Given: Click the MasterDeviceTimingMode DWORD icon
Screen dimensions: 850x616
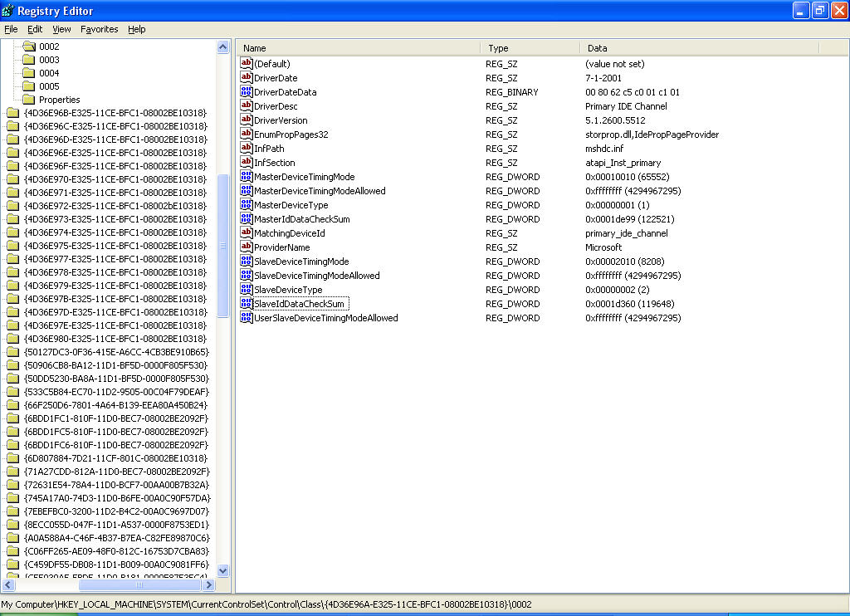Looking at the screenshot, I should click(x=246, y=176).
